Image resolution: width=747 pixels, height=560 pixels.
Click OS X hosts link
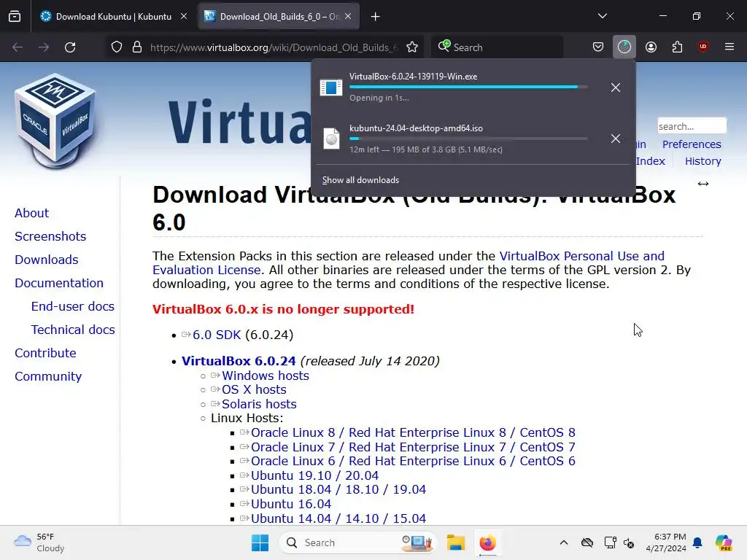(x=254, y=389)
